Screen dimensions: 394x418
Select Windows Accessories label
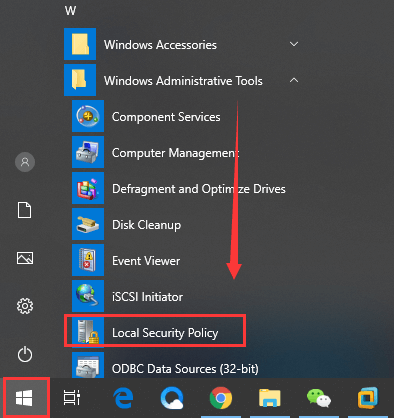[x=160, y=45]
